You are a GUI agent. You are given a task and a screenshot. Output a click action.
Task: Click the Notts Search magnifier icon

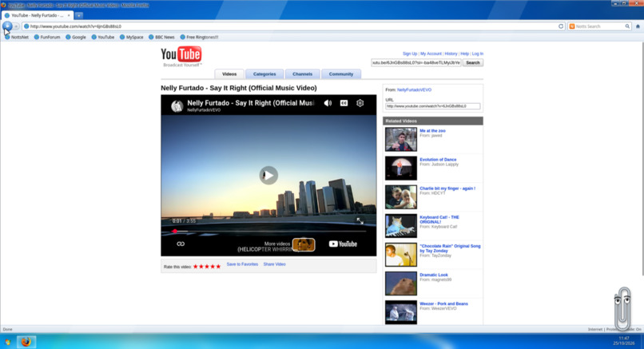point(627,26)
